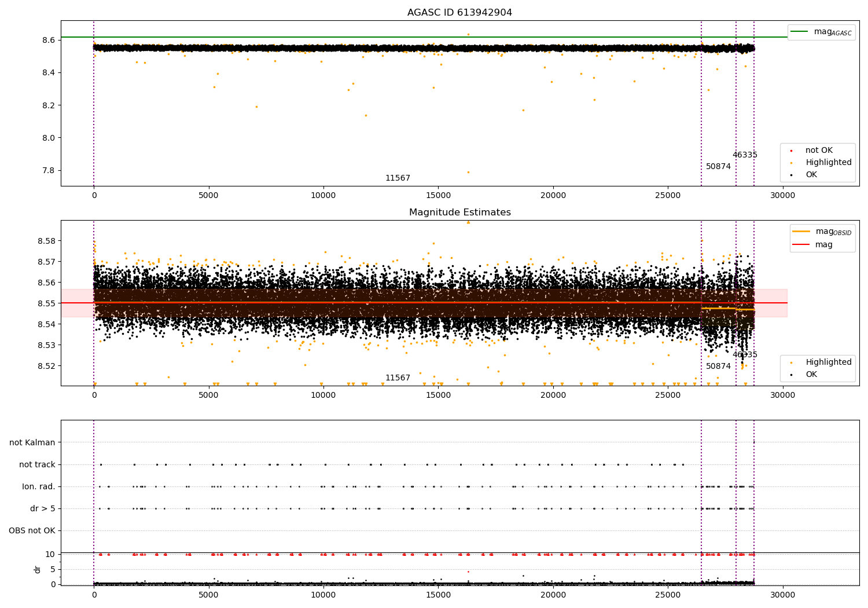Click the 10 tick on dr axis
Screen dimensions: 868x608
[50, 554]
